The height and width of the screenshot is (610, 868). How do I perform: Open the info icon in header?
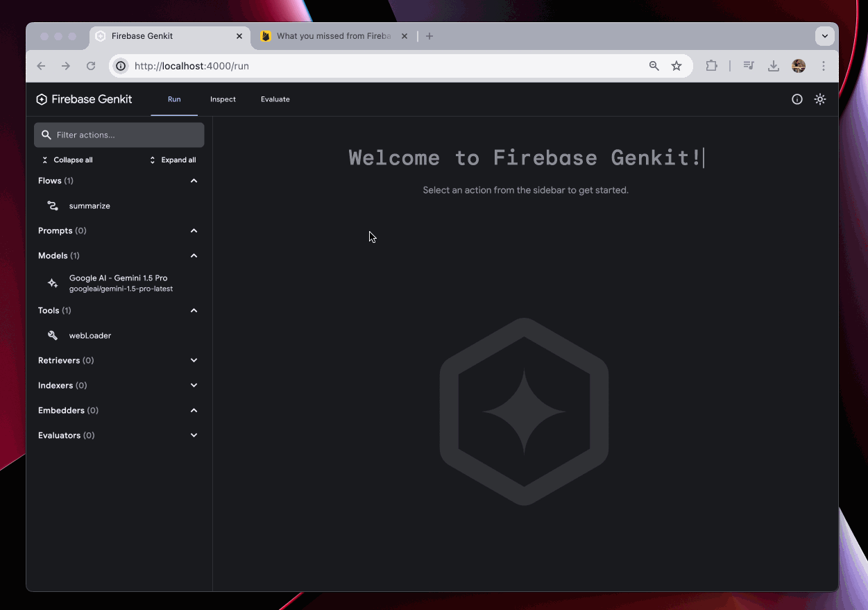pyautogui.click(x=797, y=99)
